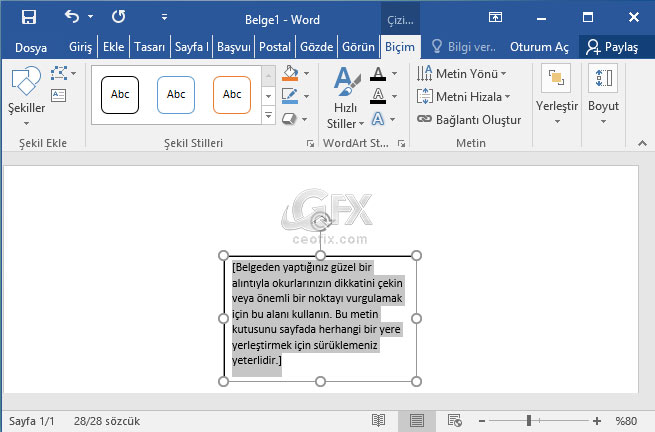The height and width of the screenshot is (432, 655).
Task: Collapse the ribbon with the chevron
Action: click(x=642, y=143)
